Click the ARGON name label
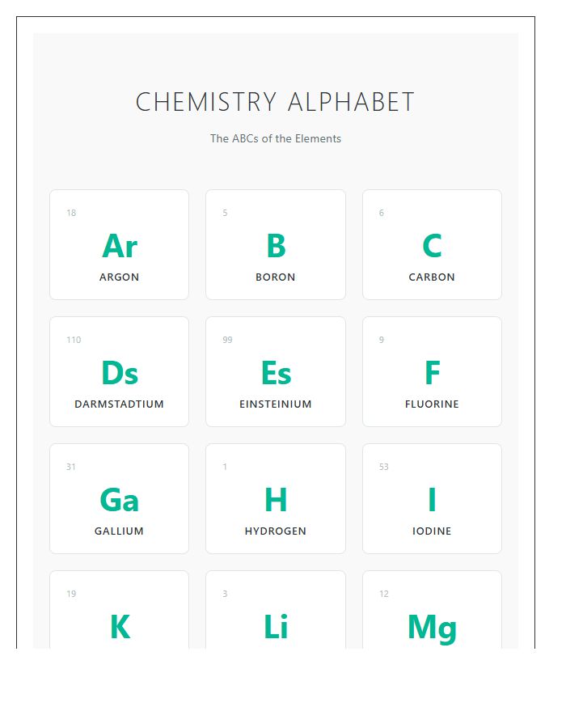Screen dimensions: 566x728 pyautogui.click(x=119, y=277)
